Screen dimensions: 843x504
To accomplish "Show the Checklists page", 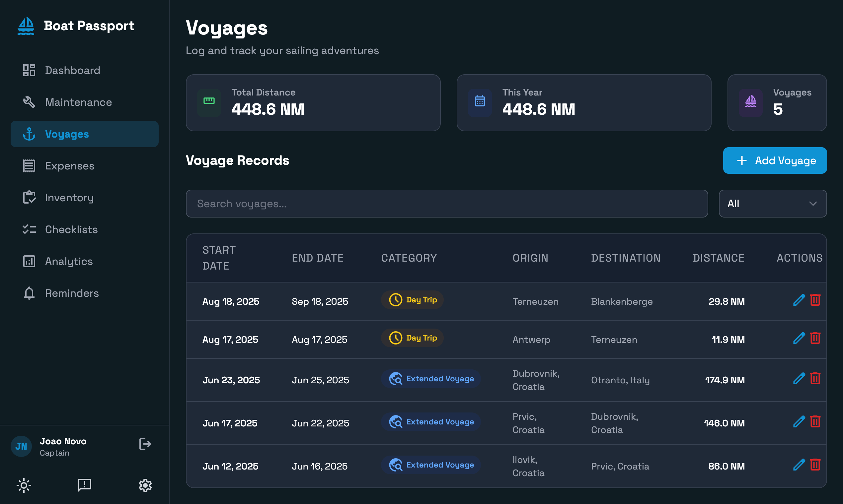I will pyautogui.click(x=71, y=229).
